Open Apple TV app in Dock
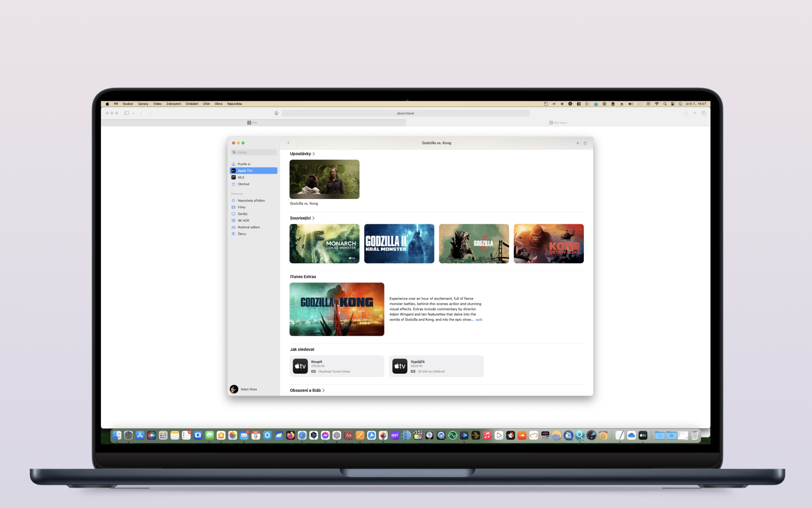Screen dimensions: 812x508 (x=643, y=435)
